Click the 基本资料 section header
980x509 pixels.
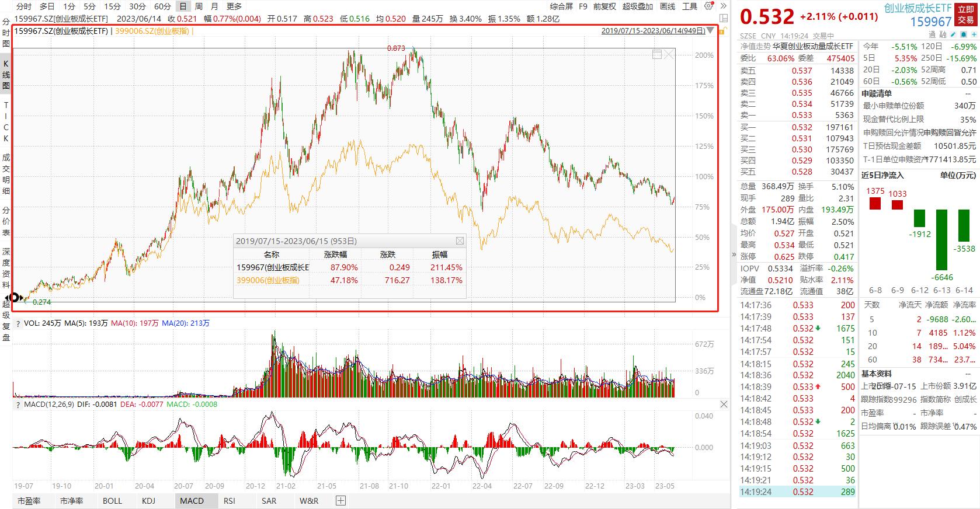point(877,374)
